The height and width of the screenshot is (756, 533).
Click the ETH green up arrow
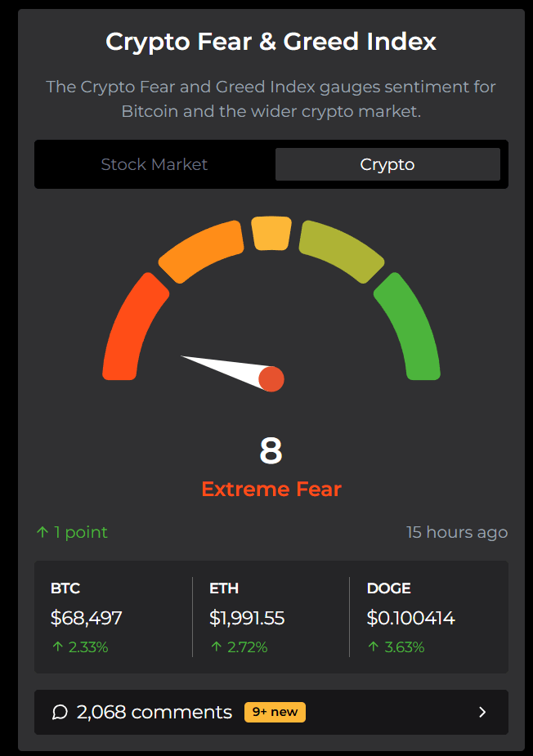coord(216,647)
